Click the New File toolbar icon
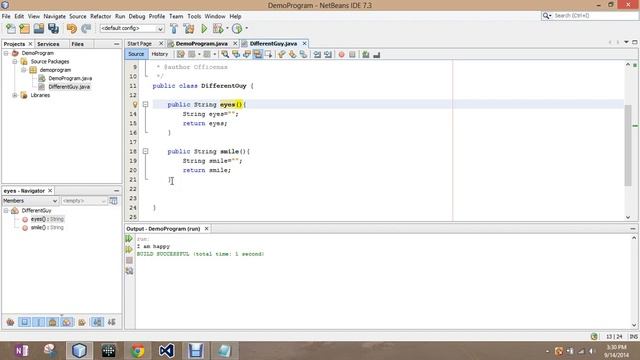The width and height of the screenshot is (640, 360). (11, 29)
